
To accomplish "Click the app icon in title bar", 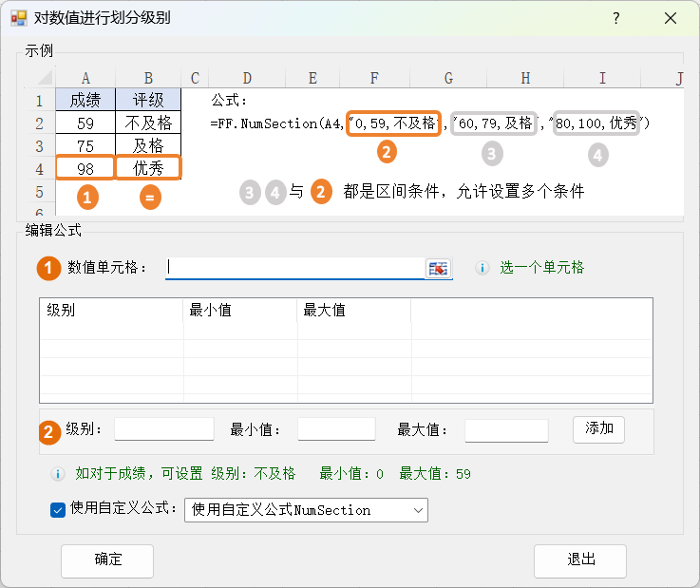I will (x=18, y=18).
